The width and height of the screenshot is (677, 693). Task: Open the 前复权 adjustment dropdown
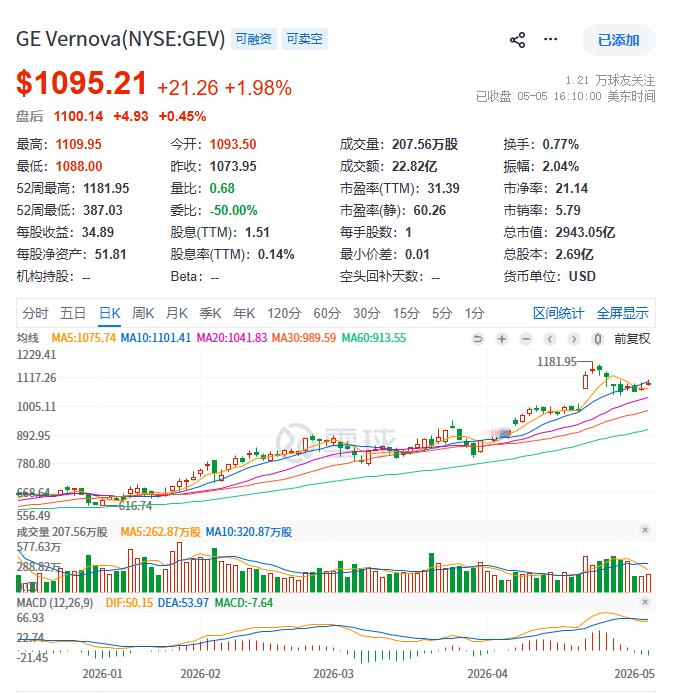632,339
